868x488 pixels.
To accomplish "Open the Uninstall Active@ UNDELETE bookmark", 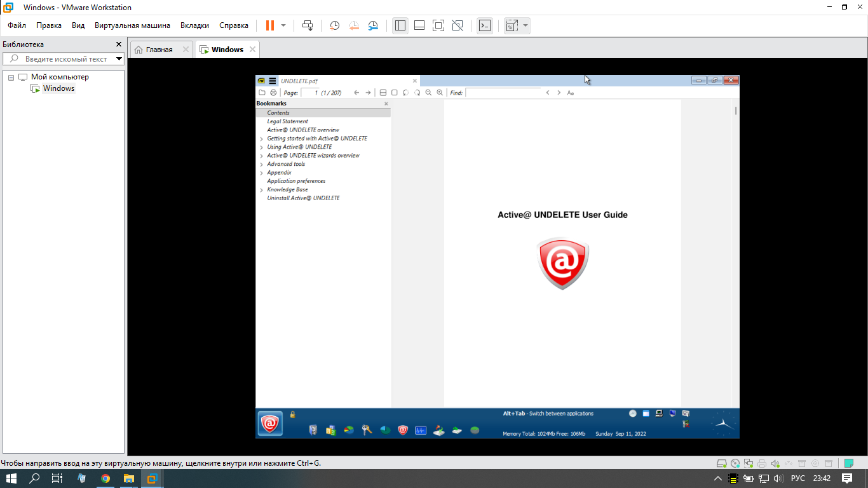I will [x=303, y=198].
